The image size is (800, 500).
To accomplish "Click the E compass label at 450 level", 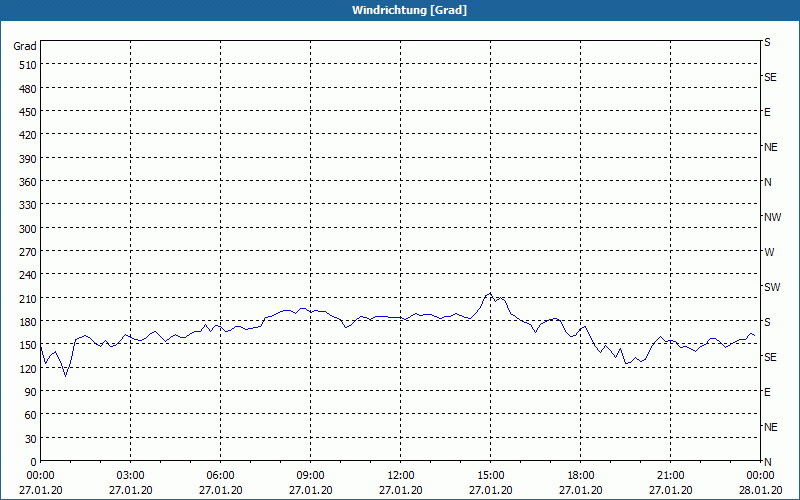I will pyautogui.click(x=767, y=112).
